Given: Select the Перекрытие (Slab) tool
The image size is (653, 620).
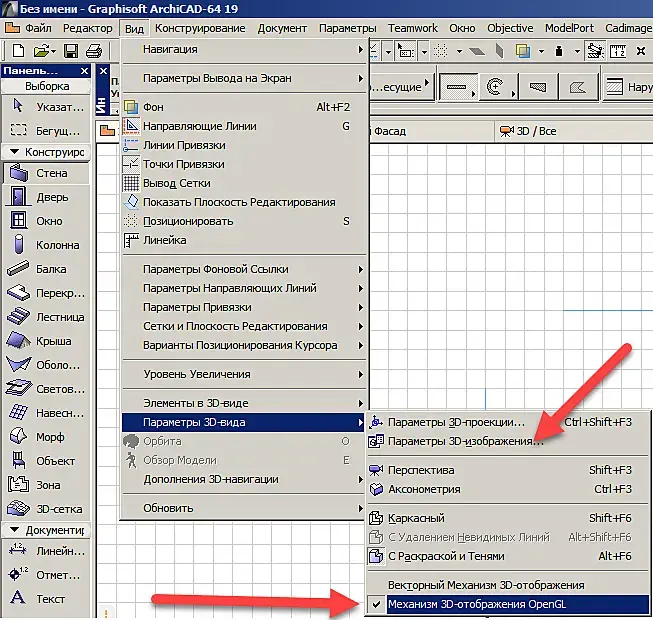Looking at the screenshot, I should [x=46, y=293].
